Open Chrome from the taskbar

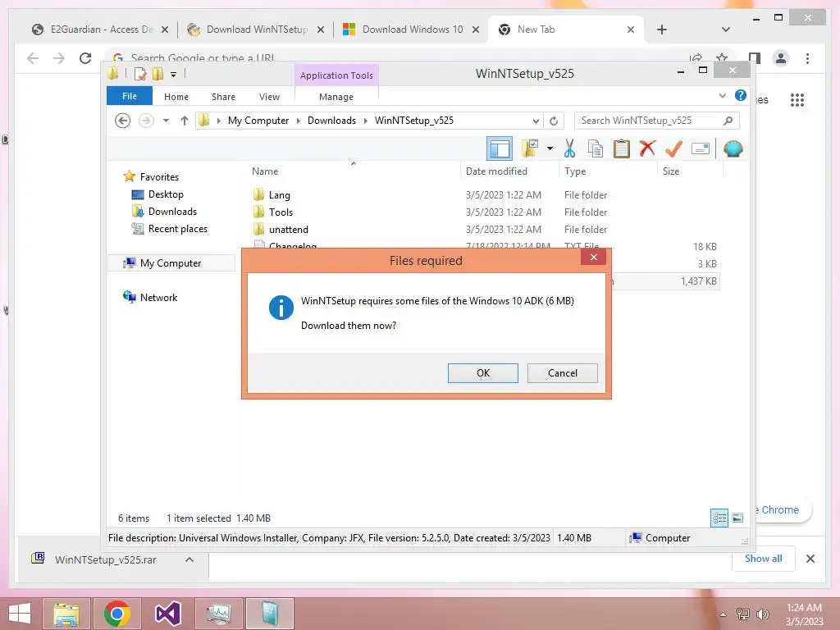pyautogui.click(x=117, y=614)
